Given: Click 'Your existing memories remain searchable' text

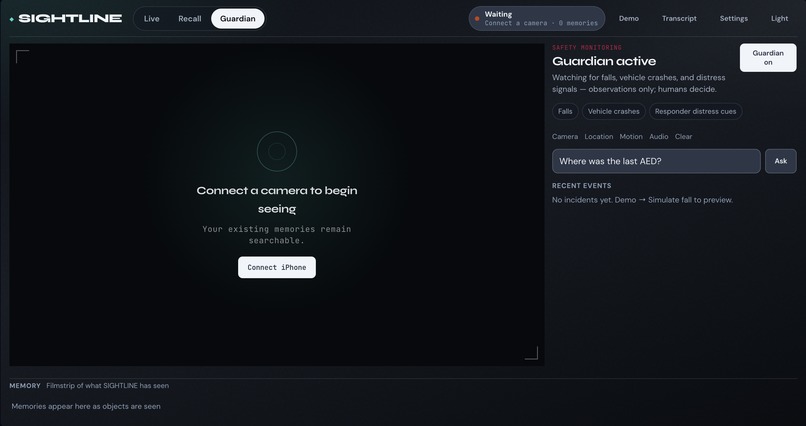Looking at the screenshot, I should click(277, 234).
